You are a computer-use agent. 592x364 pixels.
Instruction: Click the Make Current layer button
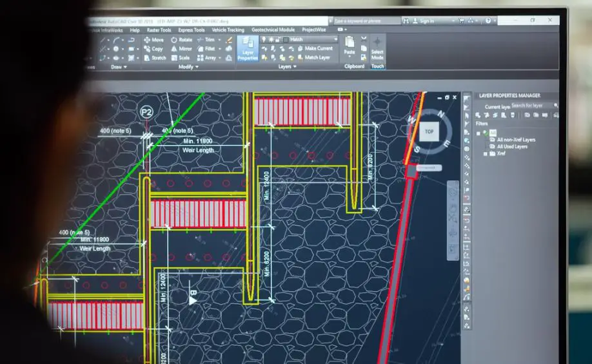click(x=315, y=48)
